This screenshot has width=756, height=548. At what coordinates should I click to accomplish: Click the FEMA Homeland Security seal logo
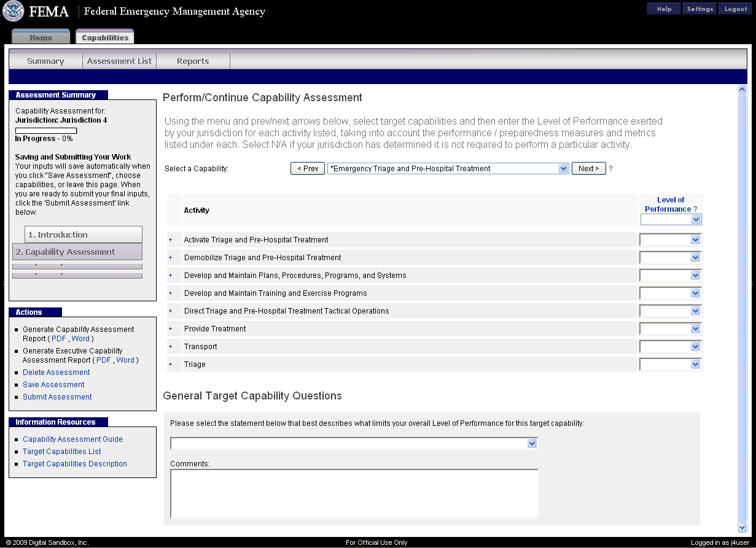(x=14, y=11)
